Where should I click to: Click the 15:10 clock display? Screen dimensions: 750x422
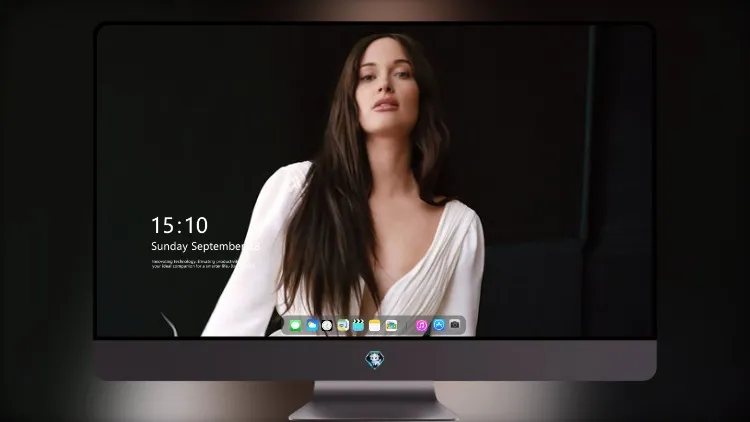click(179, 225)
